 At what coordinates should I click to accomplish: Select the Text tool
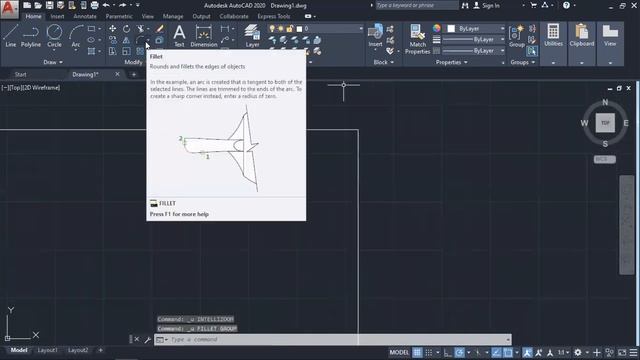click(179, 36)
